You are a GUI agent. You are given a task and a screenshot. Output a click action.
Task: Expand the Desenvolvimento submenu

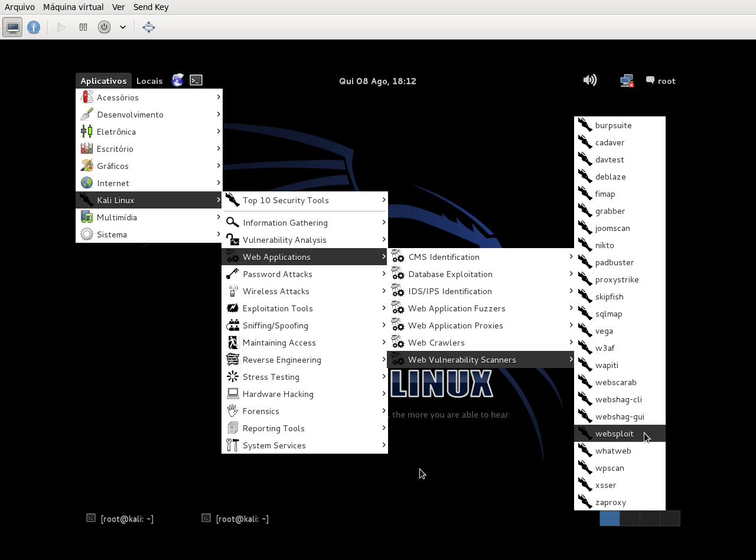point(149,115)
